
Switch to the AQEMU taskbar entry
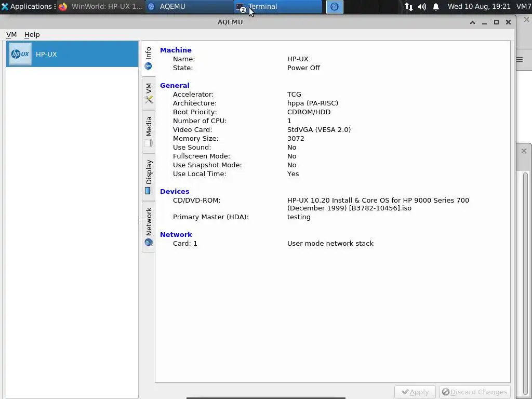click(189, 6)
